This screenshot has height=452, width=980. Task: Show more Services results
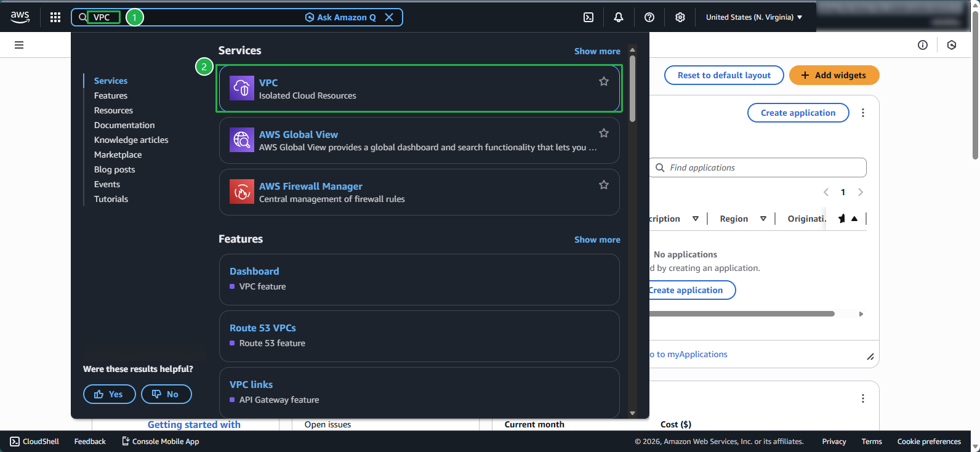coord(597,51)
